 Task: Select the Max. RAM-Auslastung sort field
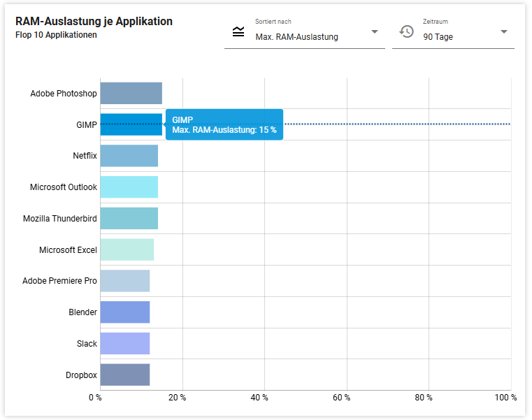pos(296,37)
